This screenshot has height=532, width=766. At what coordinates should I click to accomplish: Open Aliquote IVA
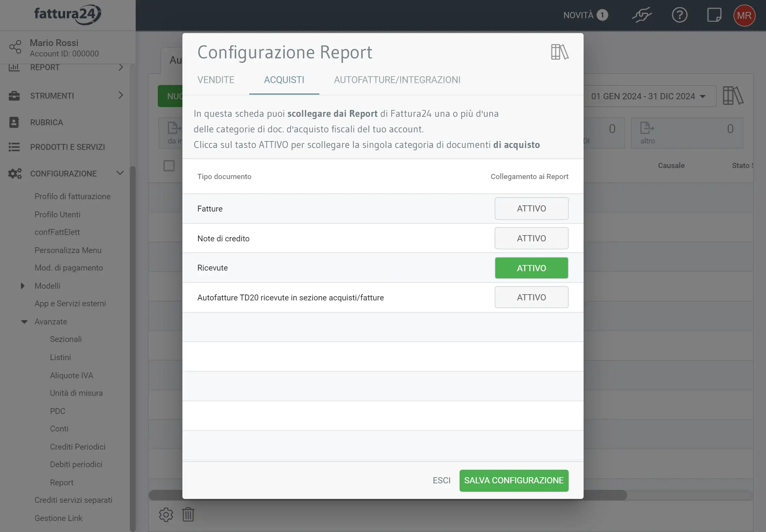[x=71, y=375]
